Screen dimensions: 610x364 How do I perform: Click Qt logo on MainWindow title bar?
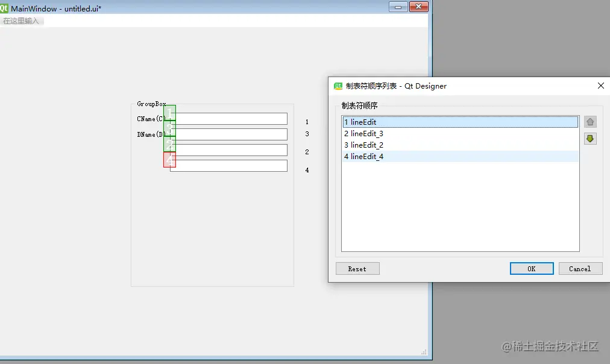(x=5, y=7)
